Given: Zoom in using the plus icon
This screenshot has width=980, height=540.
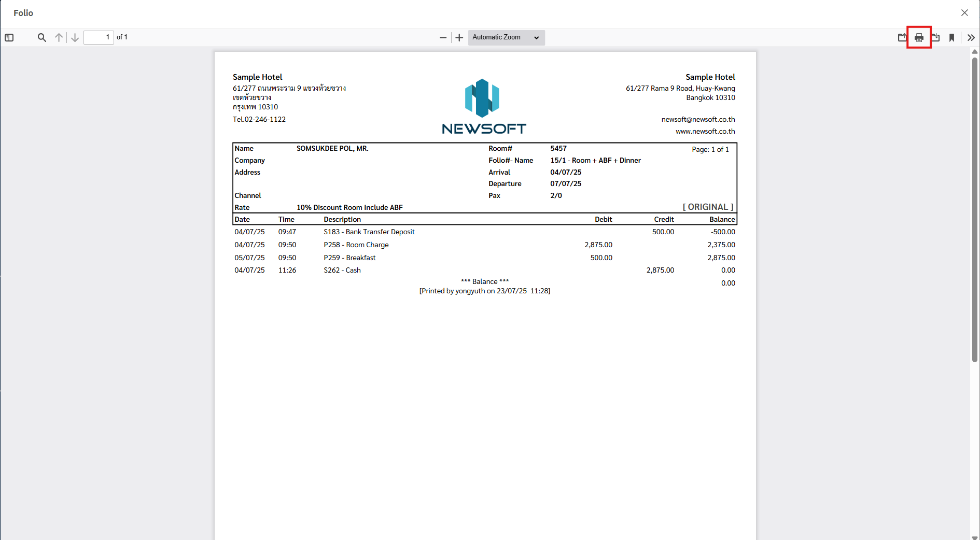Looking at the screenshot, I should coord(459,38).
